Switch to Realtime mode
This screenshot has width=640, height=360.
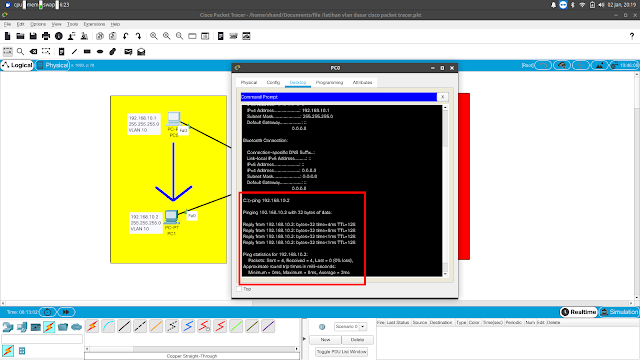[x=578, y=312]
